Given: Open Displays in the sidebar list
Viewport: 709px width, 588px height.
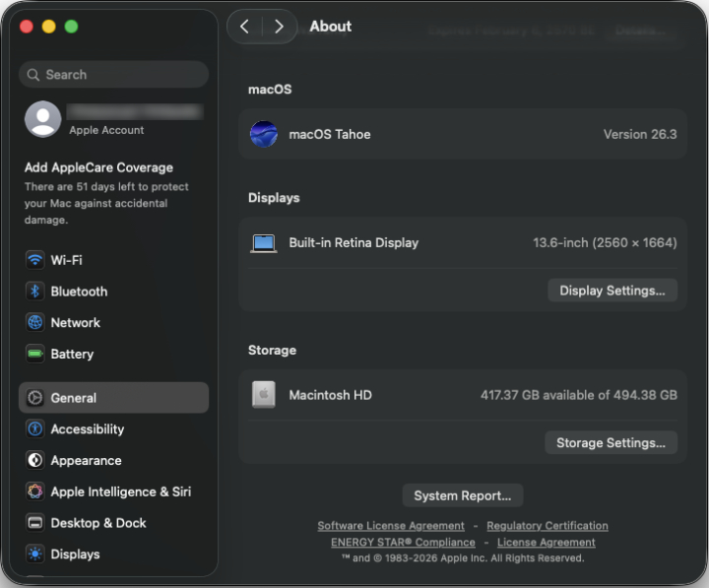Looking at the screenshot, I should click(75, 555).
